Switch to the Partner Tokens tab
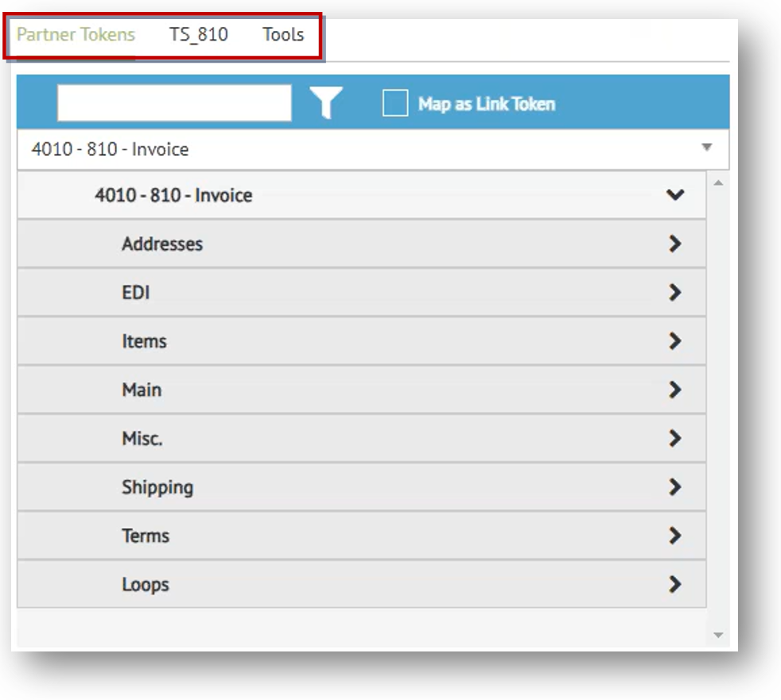Image resolution: width=781 pixels, height=700 pixels. pos(76,35)
